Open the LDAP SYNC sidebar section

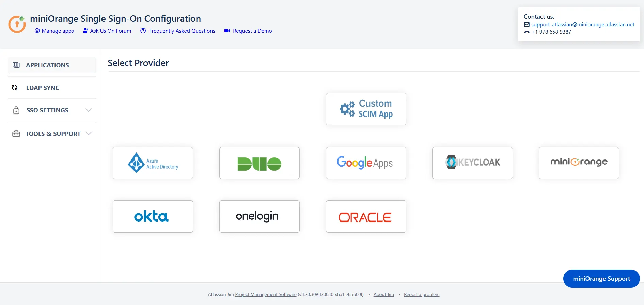point(52,88)
